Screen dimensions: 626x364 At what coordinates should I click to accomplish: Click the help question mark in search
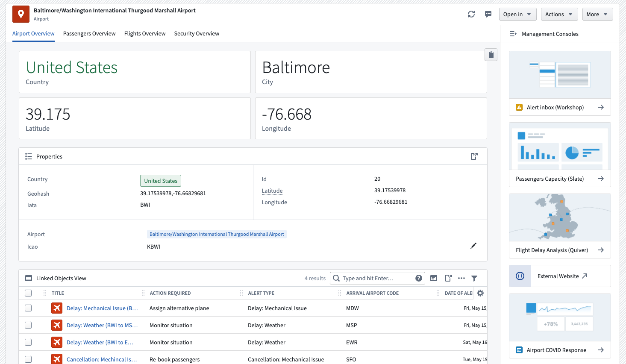[x=419, y=278]
